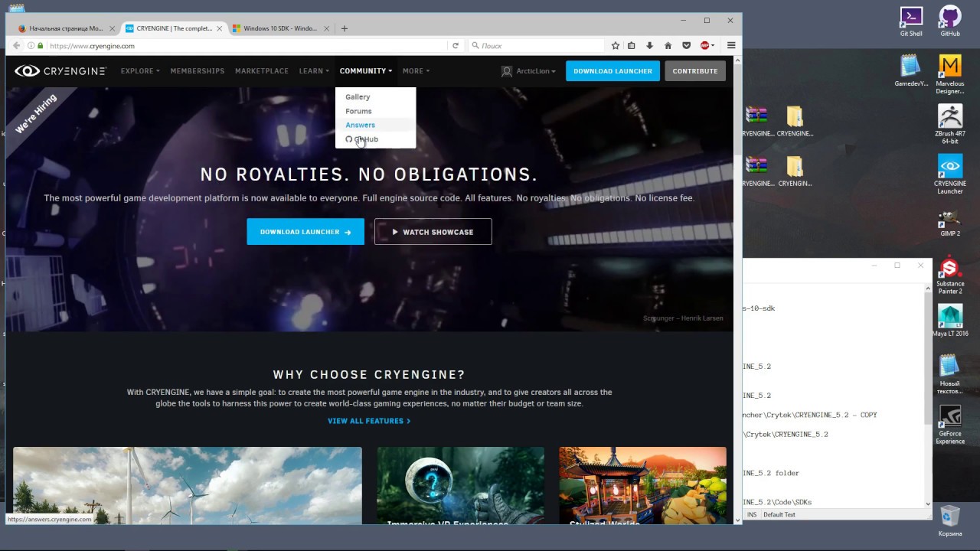
Task: Click the wind turbines feature thumbnail
Action: pyautogui.click(x=188, y=486)
